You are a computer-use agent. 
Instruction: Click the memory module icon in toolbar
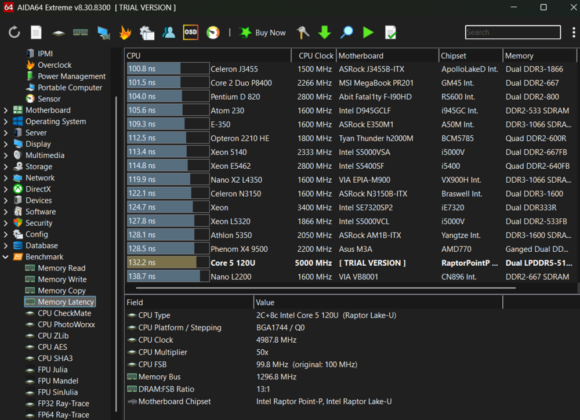pyautogui.click(x=80, y=33)
